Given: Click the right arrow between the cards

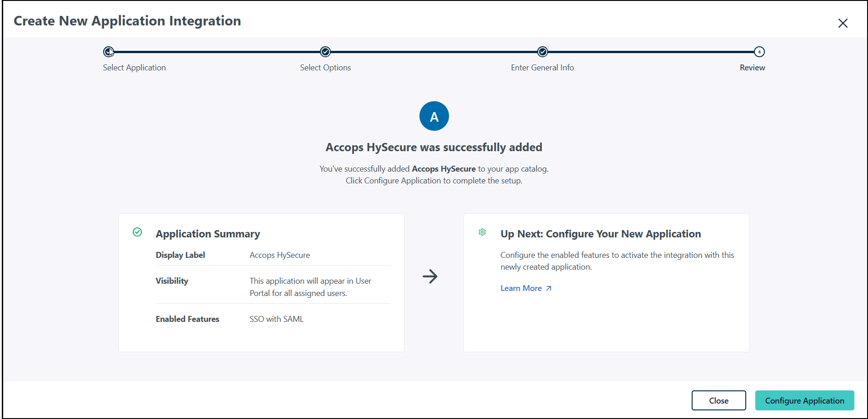Looking at the screenshot, I should tap(430, 276).
